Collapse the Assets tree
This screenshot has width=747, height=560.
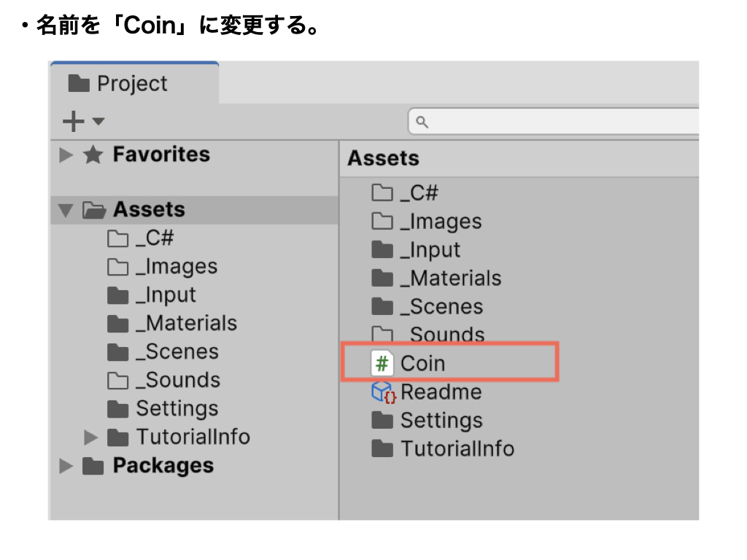point(66,210)
